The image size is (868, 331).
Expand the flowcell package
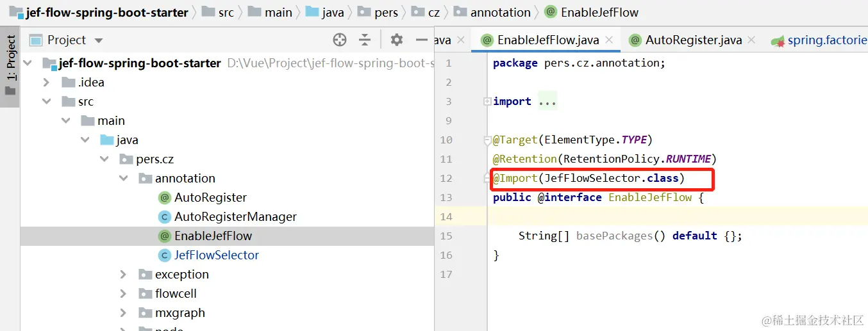pos(124,294)
